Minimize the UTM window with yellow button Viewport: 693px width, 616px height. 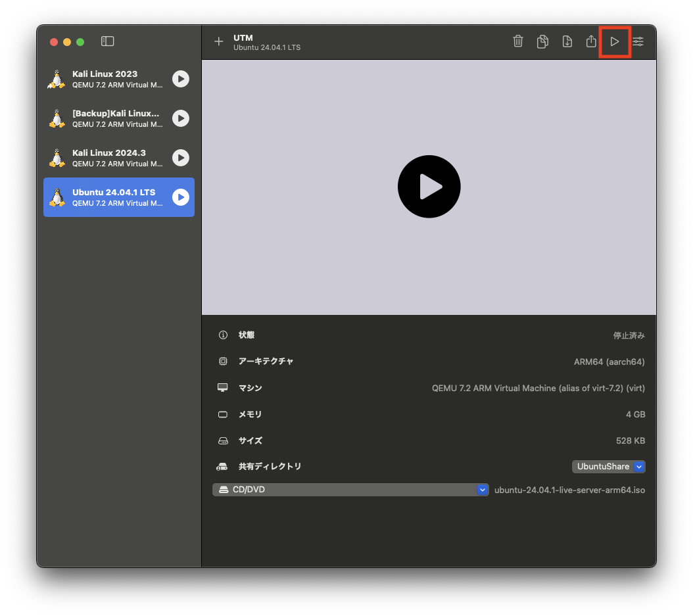(67, 42)
